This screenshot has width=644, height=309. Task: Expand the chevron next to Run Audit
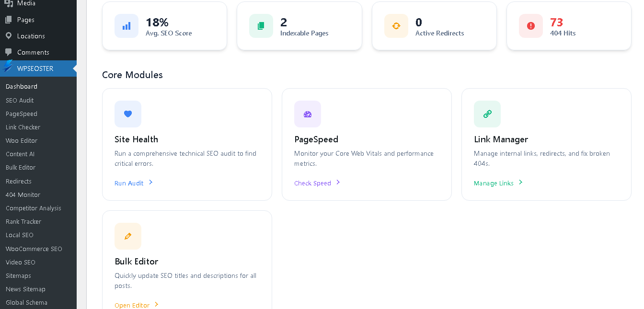click(151, 183)
